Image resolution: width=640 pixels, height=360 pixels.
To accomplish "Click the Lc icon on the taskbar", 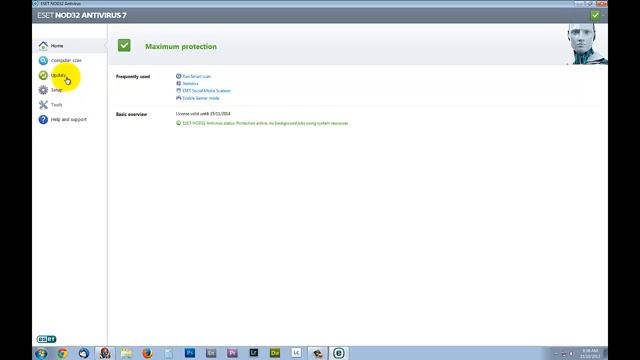I will point(296,353).
